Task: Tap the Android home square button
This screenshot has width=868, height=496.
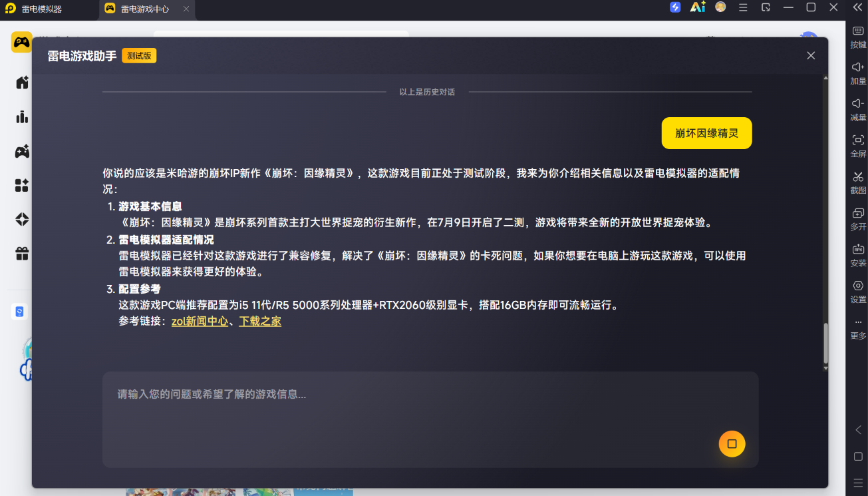Action: (858, 457)
